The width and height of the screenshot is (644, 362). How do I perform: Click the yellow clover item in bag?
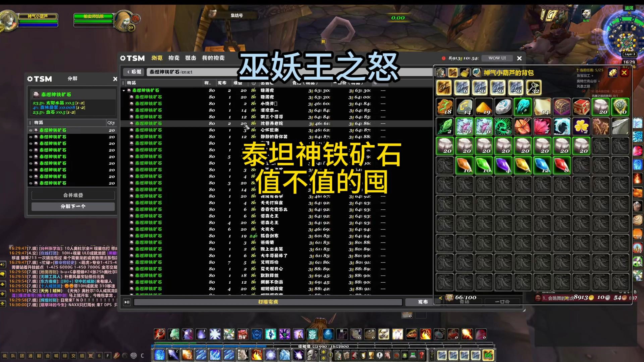pyautogui.click(x=581, y=126)
